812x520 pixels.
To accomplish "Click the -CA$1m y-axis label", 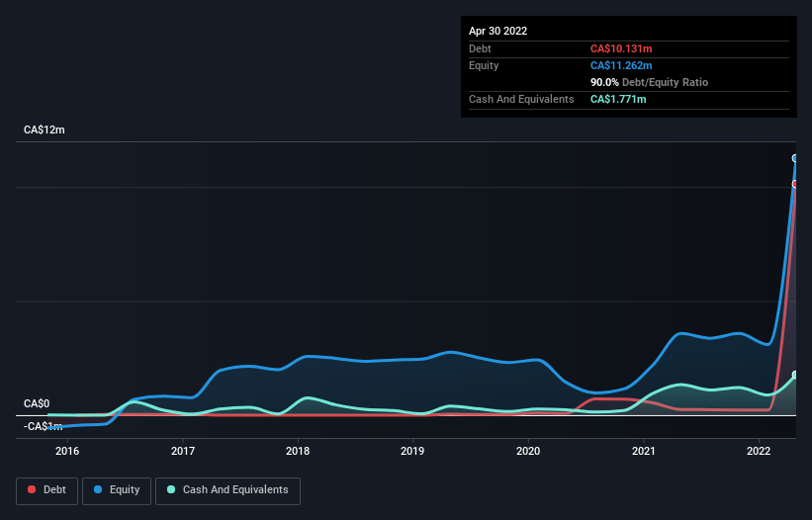I will (43, 426).
